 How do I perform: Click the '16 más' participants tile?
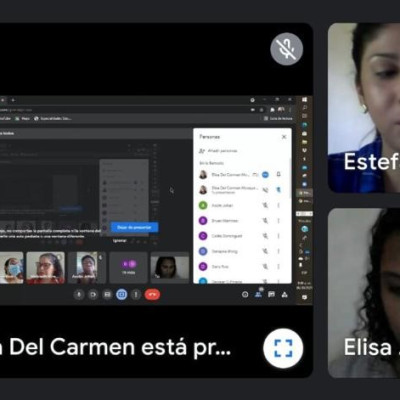coord(128,268)
